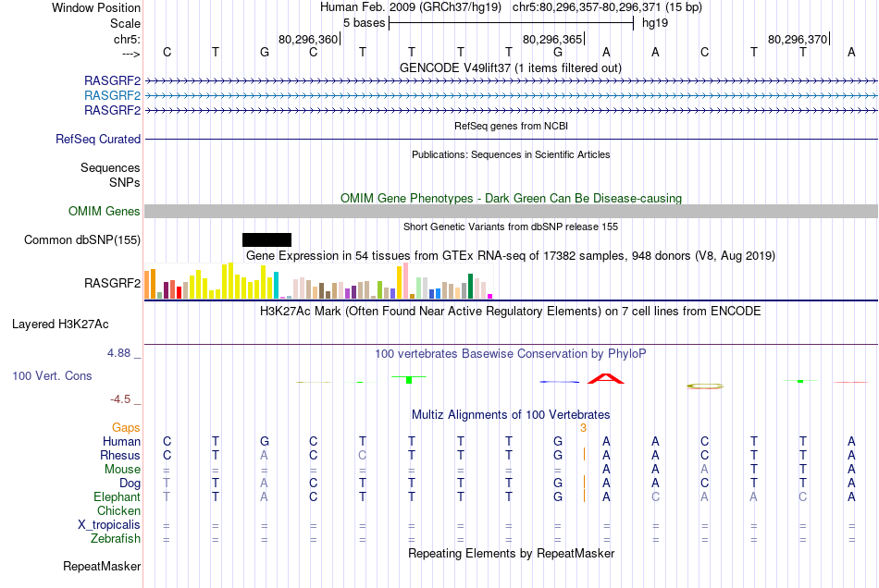Click the blue G PhyloP conservation mark
This screenshot has height=588, width=879.
[559, 382]
